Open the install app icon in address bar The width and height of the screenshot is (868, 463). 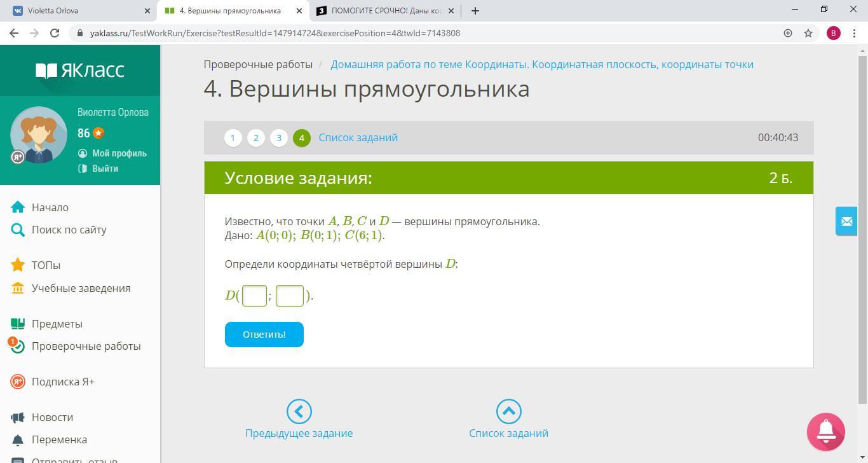pos(788,33)
